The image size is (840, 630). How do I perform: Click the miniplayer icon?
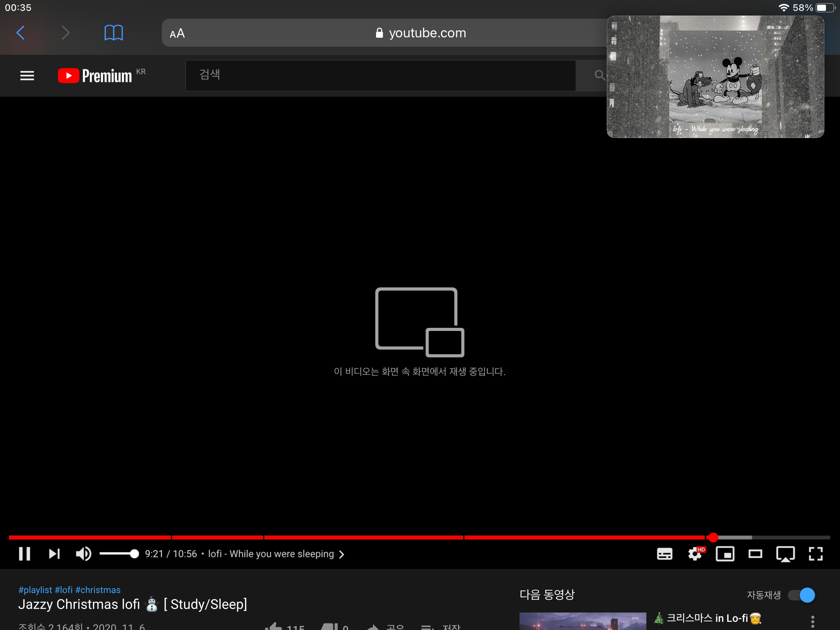725,554
